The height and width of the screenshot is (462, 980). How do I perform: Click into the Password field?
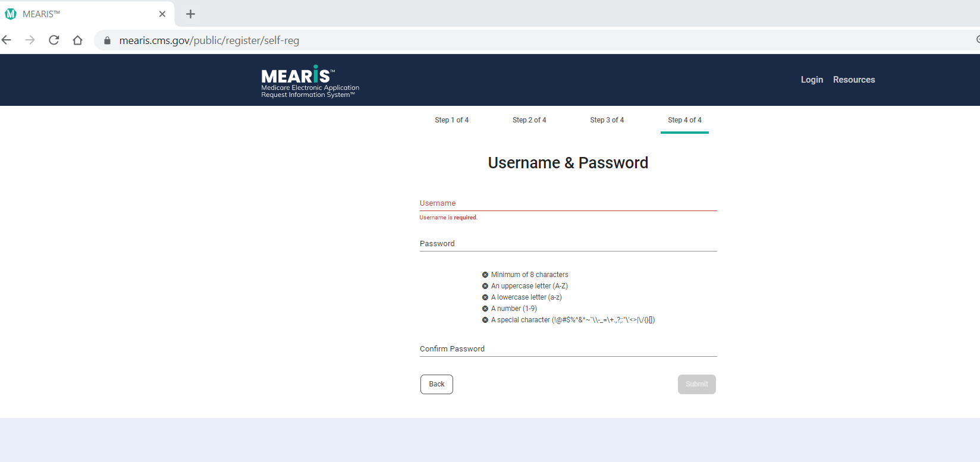coord(568,244)
